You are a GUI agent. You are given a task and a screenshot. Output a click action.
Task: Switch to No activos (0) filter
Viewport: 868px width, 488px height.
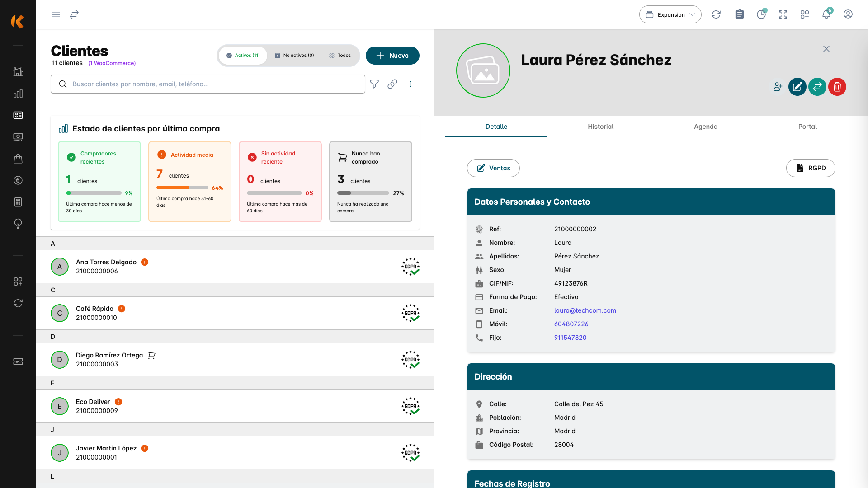(294, 56)
